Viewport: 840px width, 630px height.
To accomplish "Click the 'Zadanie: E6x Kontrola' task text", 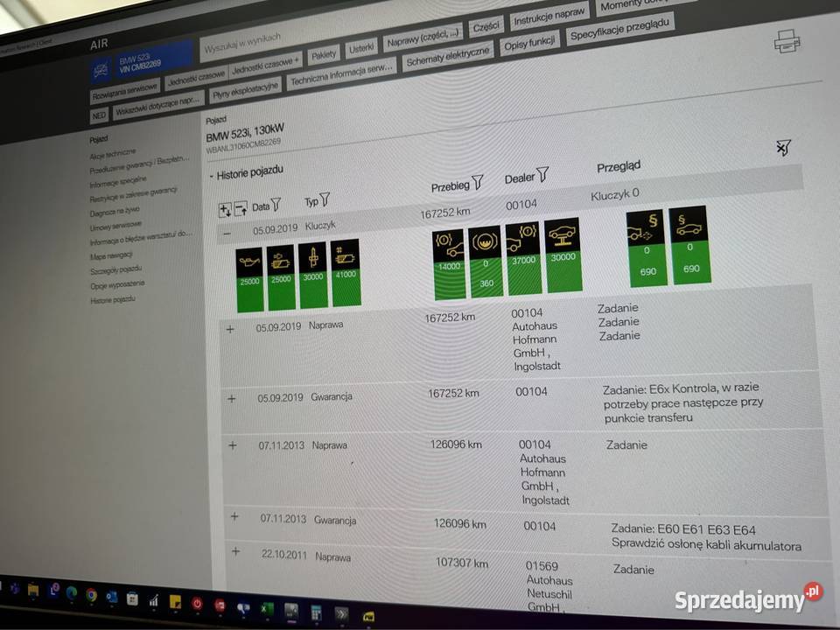I will [x=660, y=389].
